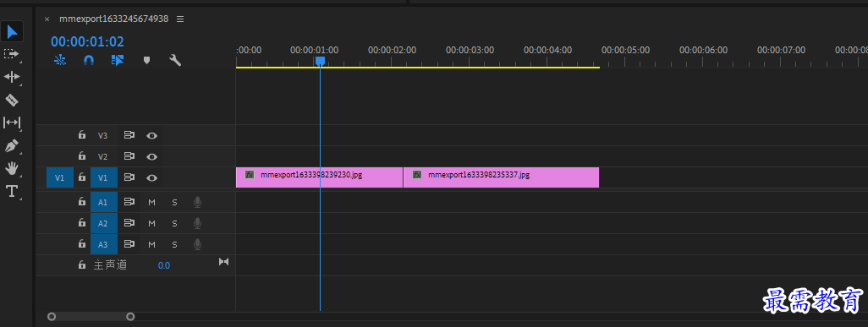Click the horizontal zoom scroll bar
The width and height of the screenshot is (868, 327).
pyautogui.click(x=91, y=317)
